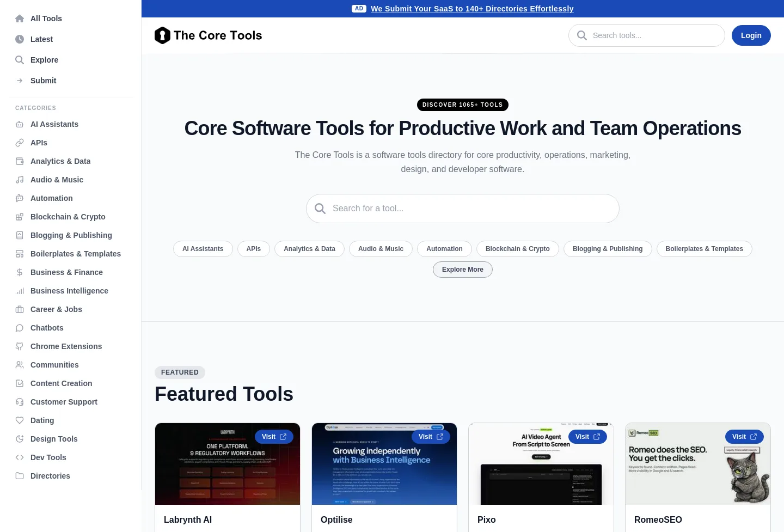This screenshot has width=784, height=532.
Task: Click the headset icon beside Customer Support
Action: (20, 402)
